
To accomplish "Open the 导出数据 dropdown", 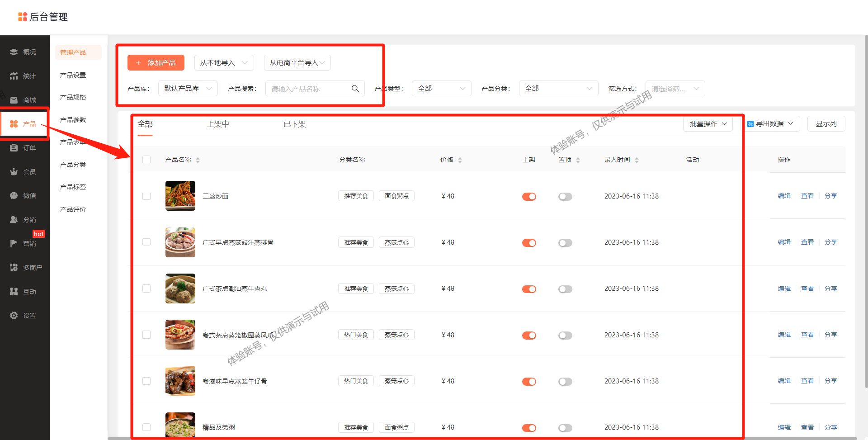I will tap(772, 124).
